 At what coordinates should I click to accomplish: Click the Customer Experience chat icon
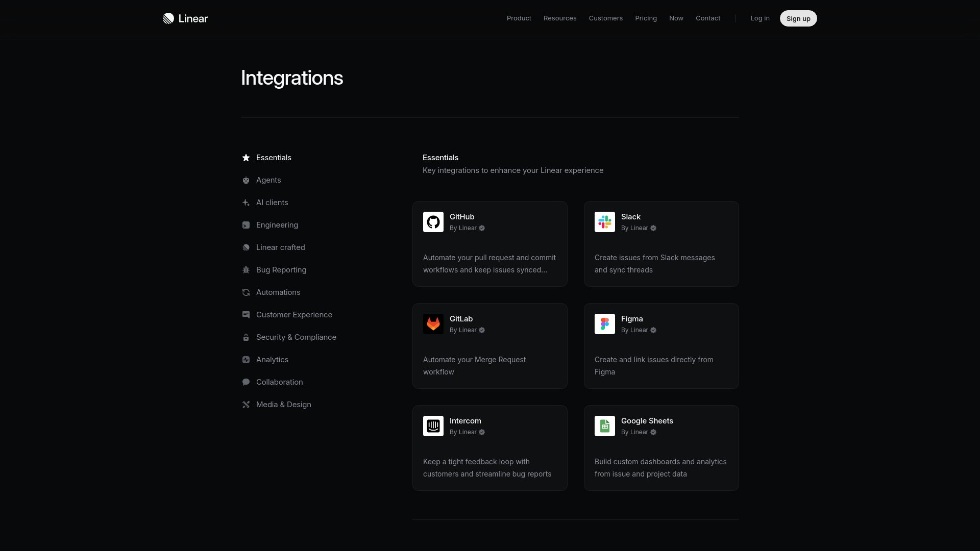[246, 315]
